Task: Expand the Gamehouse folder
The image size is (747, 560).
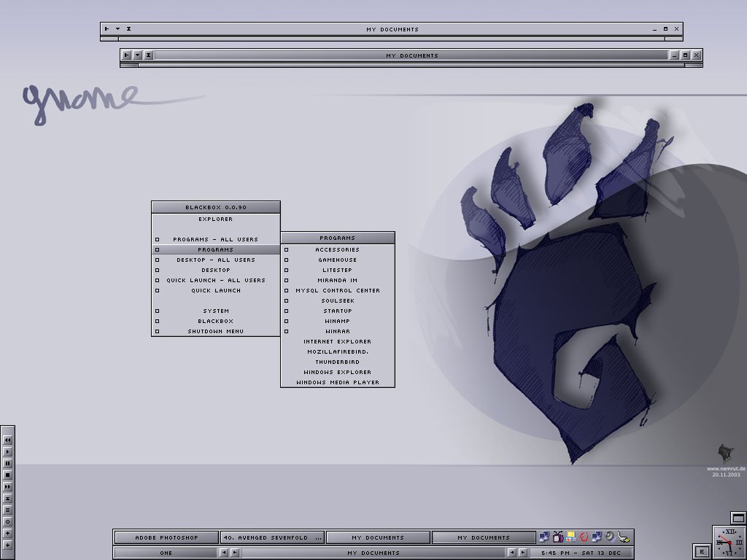Action: (338, 260)
